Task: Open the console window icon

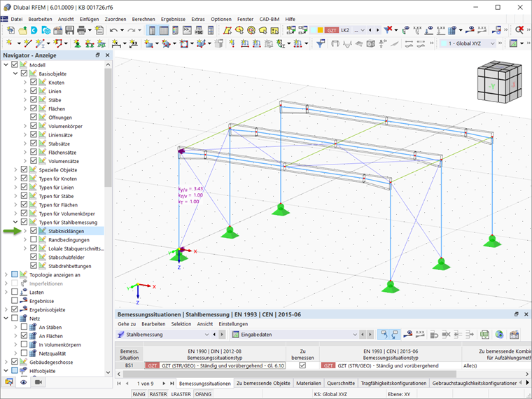Action: click(187, 30)
